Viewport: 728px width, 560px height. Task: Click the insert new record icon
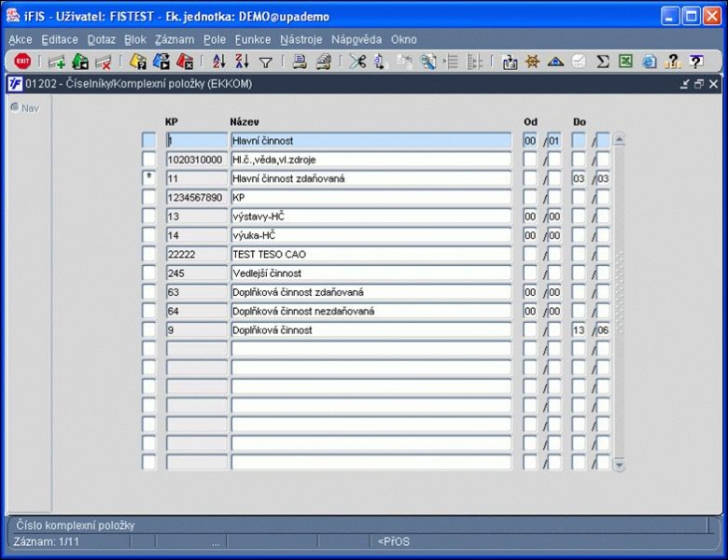(x=57, y=62)
